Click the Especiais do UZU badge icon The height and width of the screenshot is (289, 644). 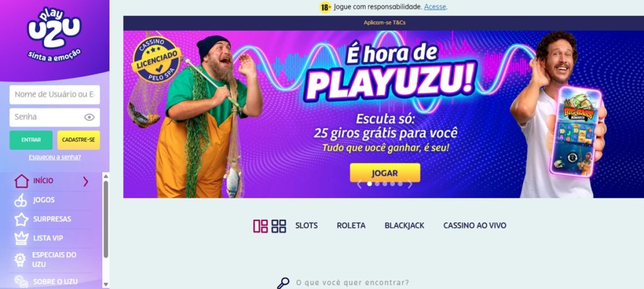click(x=20, y=259)
